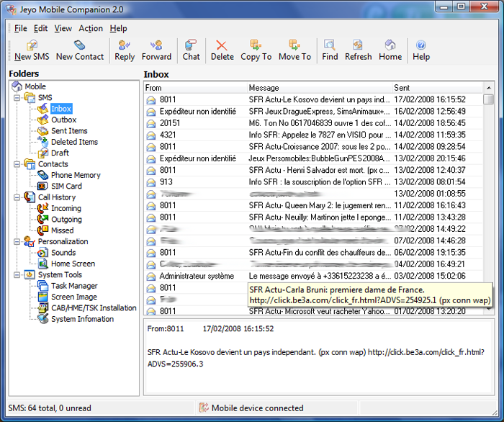504x422 pixels.
Task: Click the Move To toolbar icon
Action: (294, 45)
